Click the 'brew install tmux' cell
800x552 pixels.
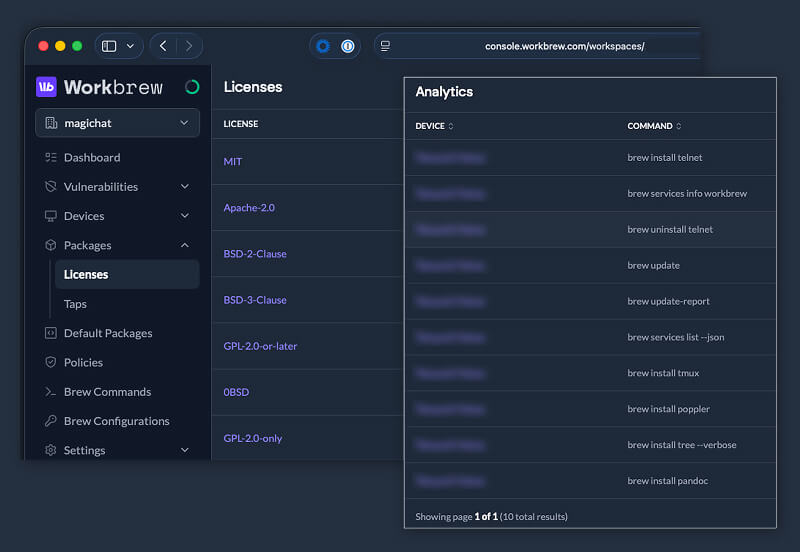click(663, 373)
